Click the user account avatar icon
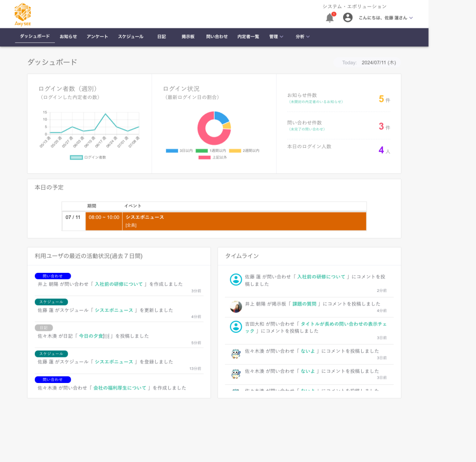Screen dimensions: 476x462 click(x=348, y=18)
